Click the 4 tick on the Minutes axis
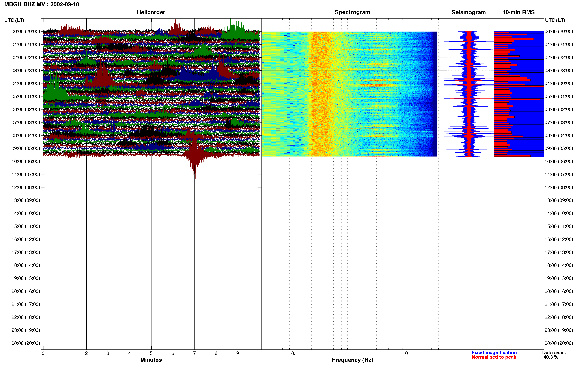This screenshot has height=368, width=588. [130, 353]
